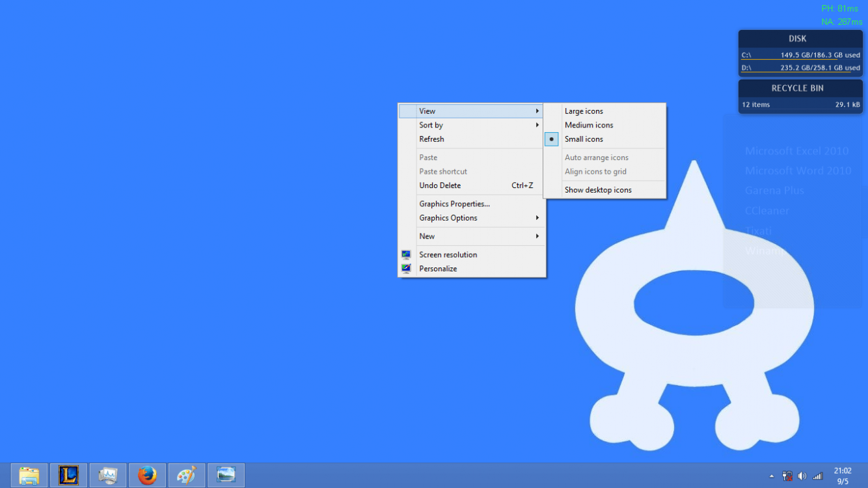The width and height of the screenshot is (868, 488).
Task: Launch Winamp shortcut
Action: pos(765,251)
